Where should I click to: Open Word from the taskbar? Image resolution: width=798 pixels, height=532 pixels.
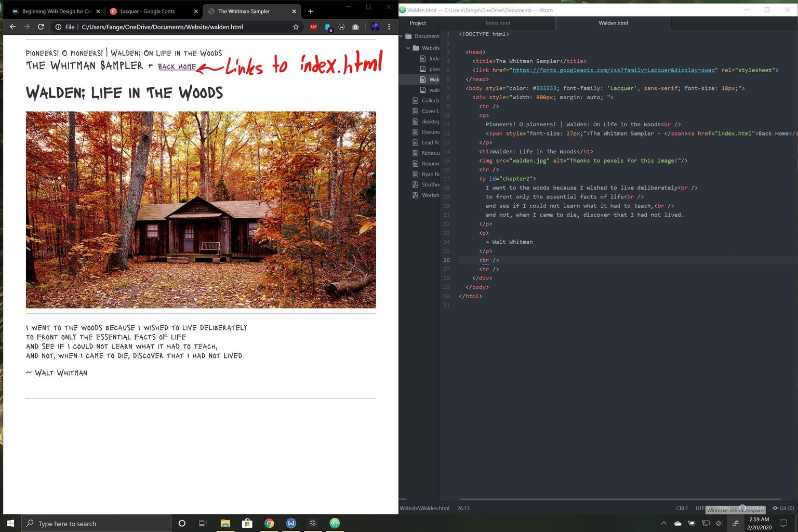pos(291,523)
